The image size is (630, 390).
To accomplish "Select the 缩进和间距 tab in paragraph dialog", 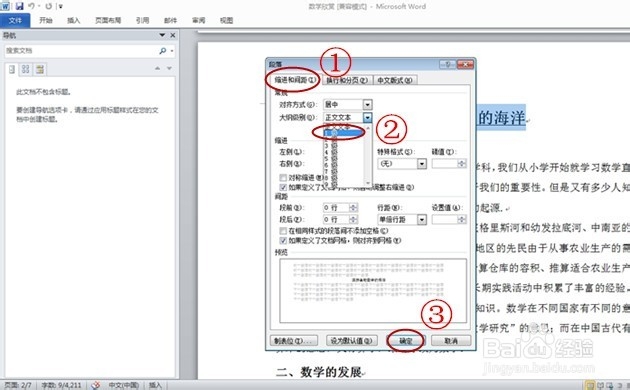I will click(x=294, y=80).
